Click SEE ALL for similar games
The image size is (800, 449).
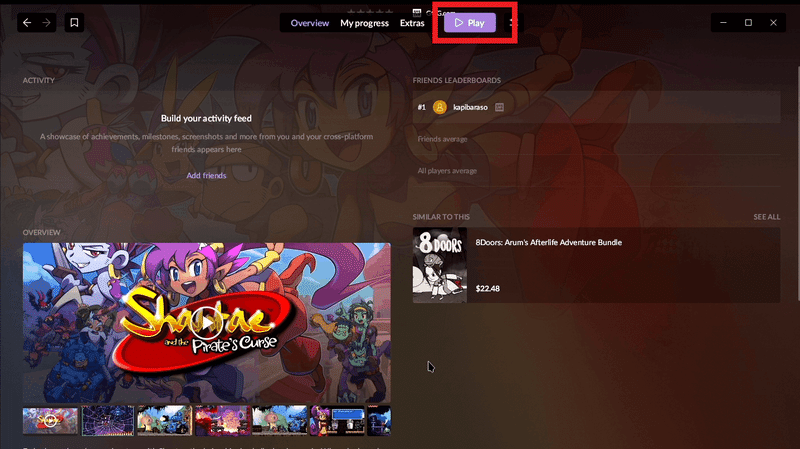coord(766,217)
